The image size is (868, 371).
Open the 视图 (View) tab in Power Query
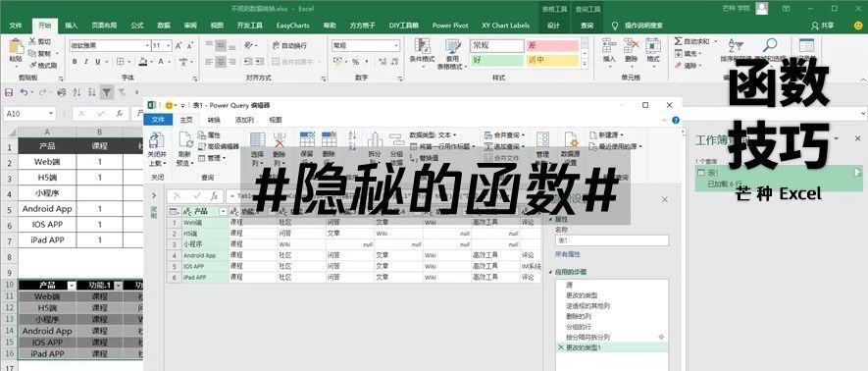(x=276, y=120)
